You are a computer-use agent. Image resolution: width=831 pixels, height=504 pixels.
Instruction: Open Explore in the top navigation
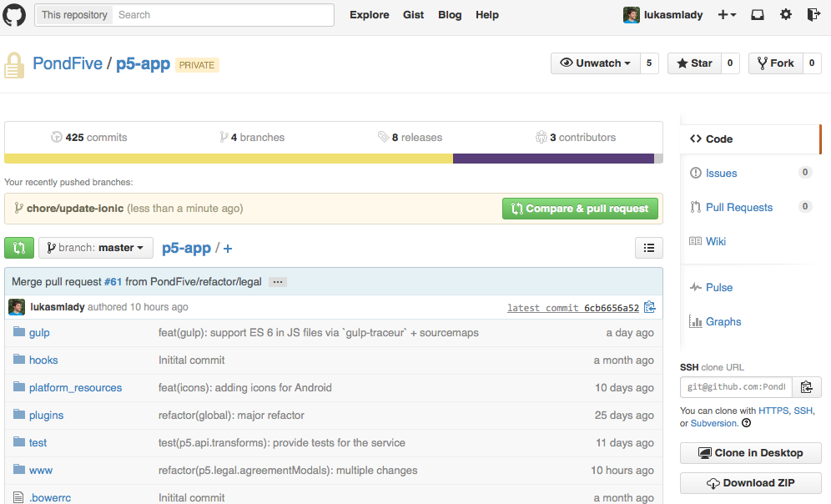pyautogui.click(x=370, y=15)
